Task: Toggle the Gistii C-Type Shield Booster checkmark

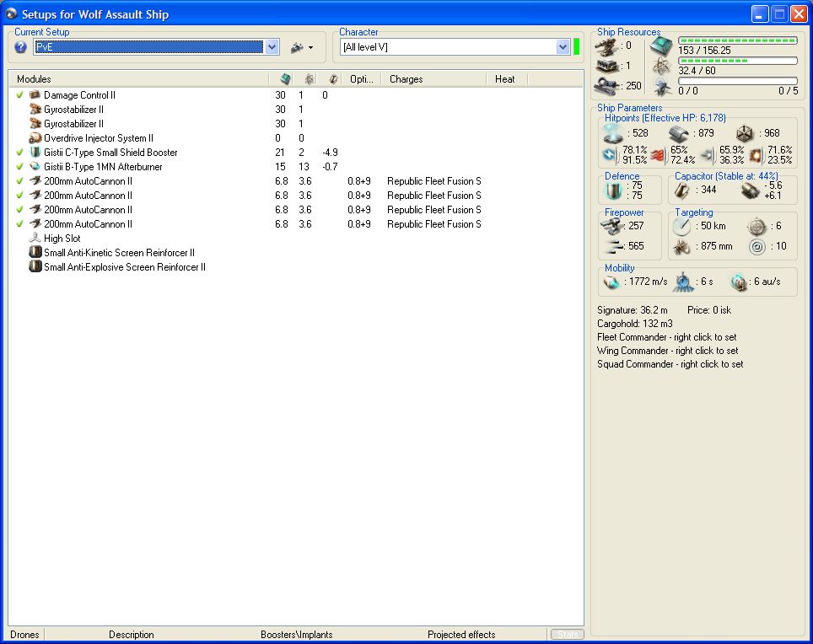Action: tap(19, 153)
